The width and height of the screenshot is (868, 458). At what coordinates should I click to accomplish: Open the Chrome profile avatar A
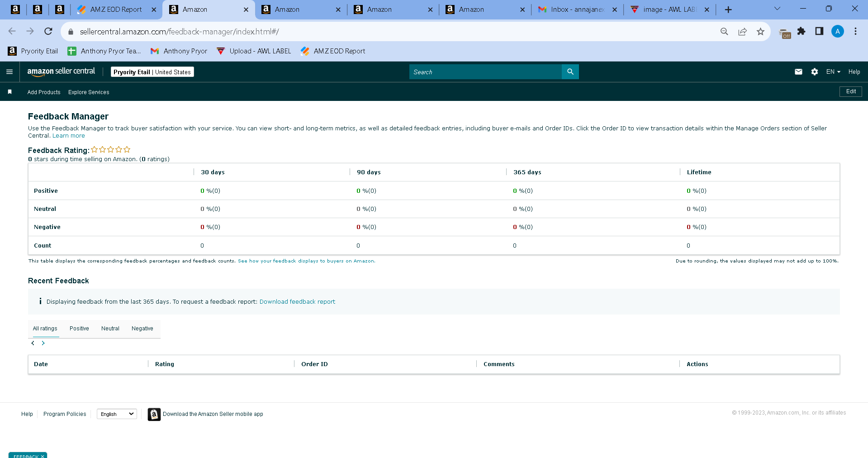click(x=838, y=31)
